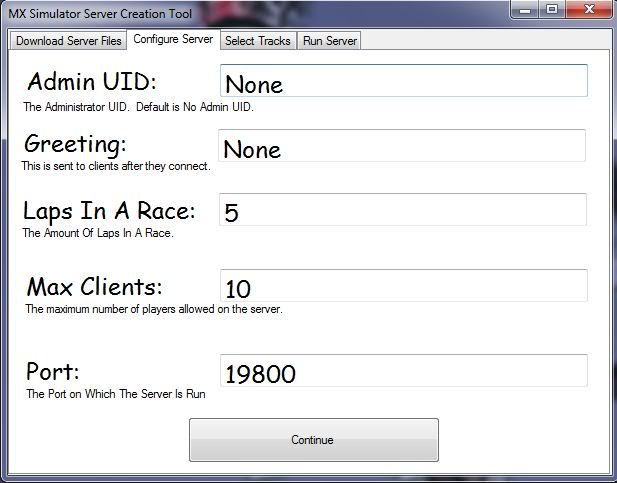
Task: Click the Continue button
Action: pyautogui.click(x=314, y=440)
